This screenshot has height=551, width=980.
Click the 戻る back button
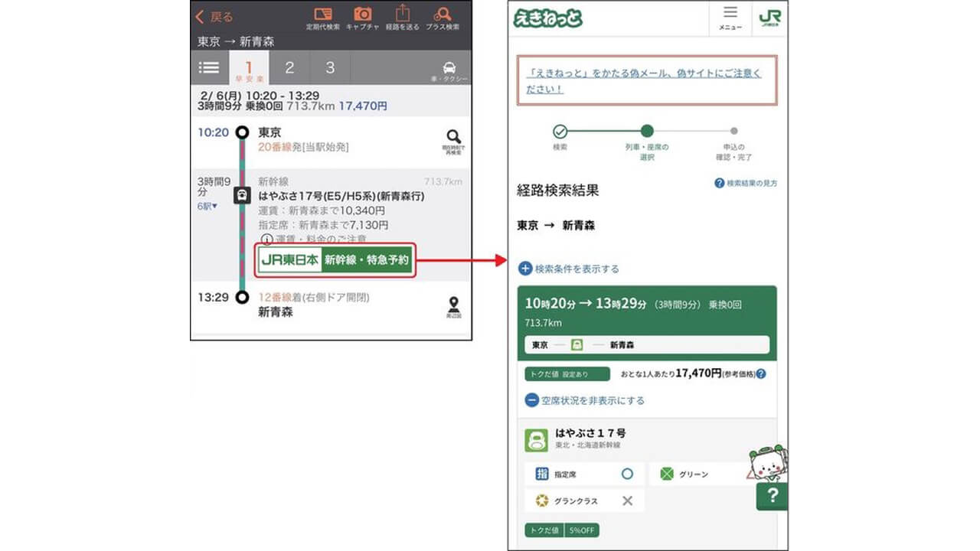(214, 17)
